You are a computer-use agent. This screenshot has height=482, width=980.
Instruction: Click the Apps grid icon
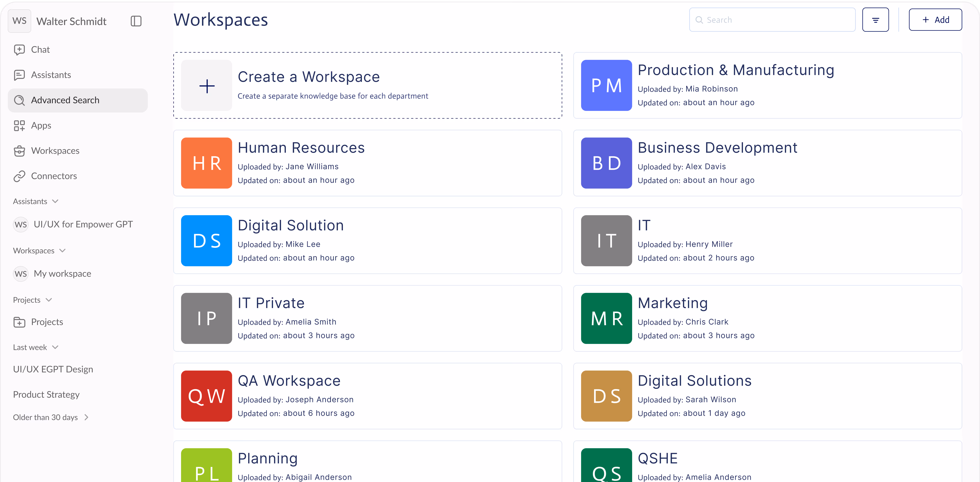pyautogui.click(x=19, y=126)
